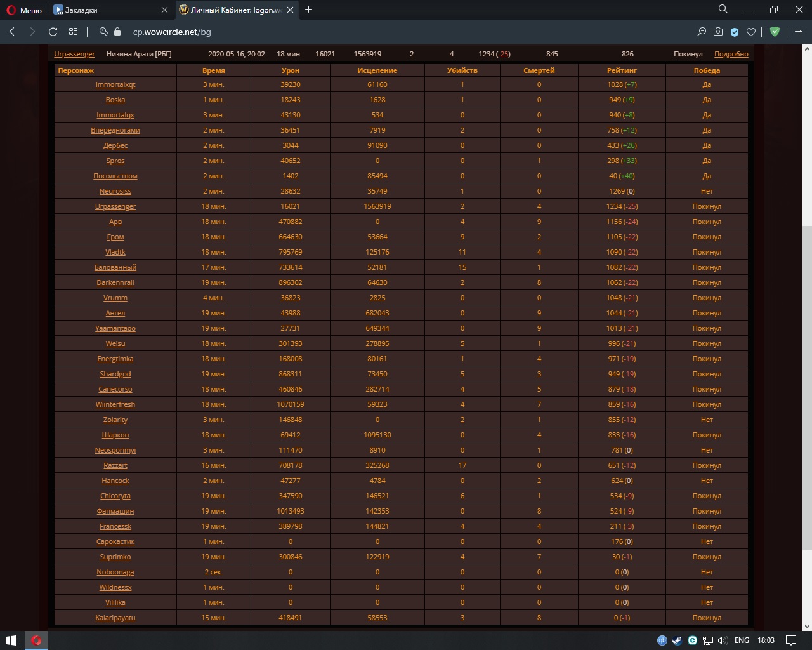
Task: Open Easy Setup sliders icon
Action: 799,32
